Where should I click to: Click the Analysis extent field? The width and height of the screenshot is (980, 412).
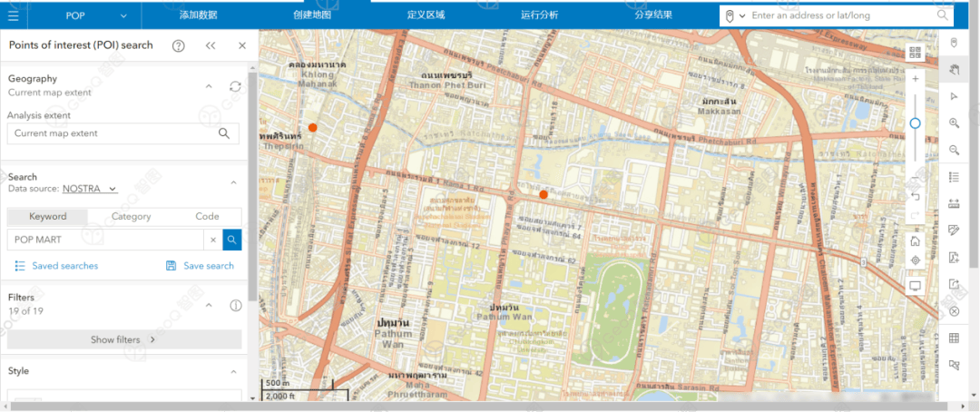coord(123,133)
